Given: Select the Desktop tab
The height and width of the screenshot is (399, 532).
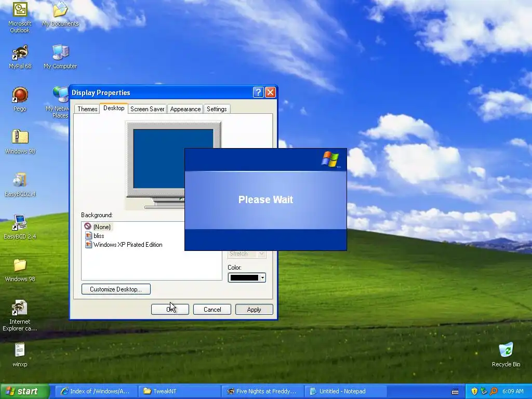Looking at the screenshot, I should coord(114,108).
